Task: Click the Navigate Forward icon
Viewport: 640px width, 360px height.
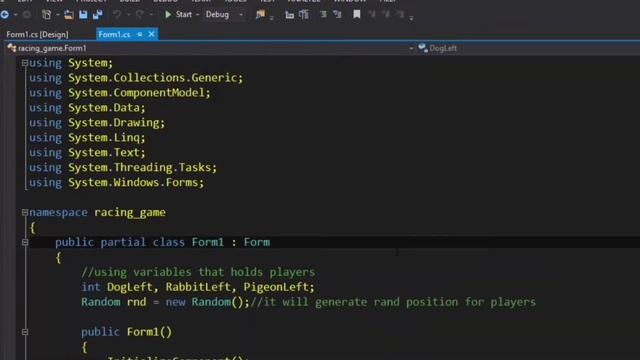Action: point(27,15)
